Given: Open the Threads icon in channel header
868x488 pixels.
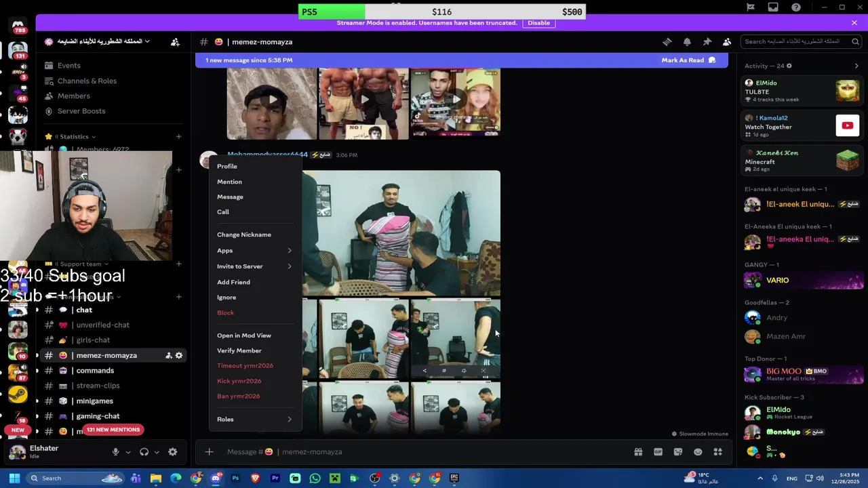Looking at the screenshot, I should coord(667,42).
